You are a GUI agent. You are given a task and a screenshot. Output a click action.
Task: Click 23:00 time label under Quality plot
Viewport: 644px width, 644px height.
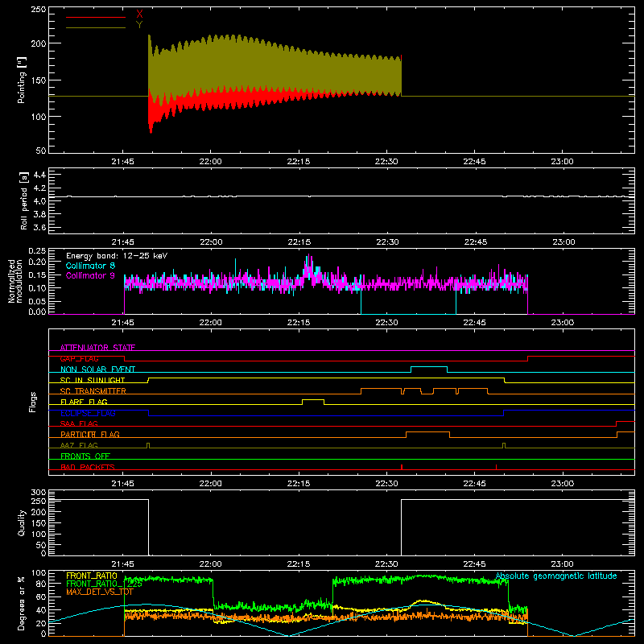(x=563, y=564)
